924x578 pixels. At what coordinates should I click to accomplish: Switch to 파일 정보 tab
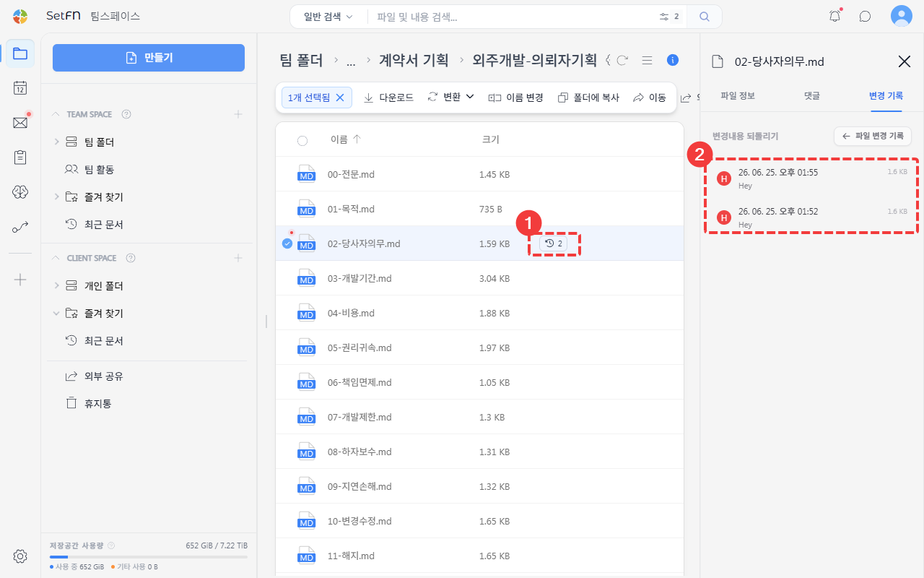click(x=738, y=95)
